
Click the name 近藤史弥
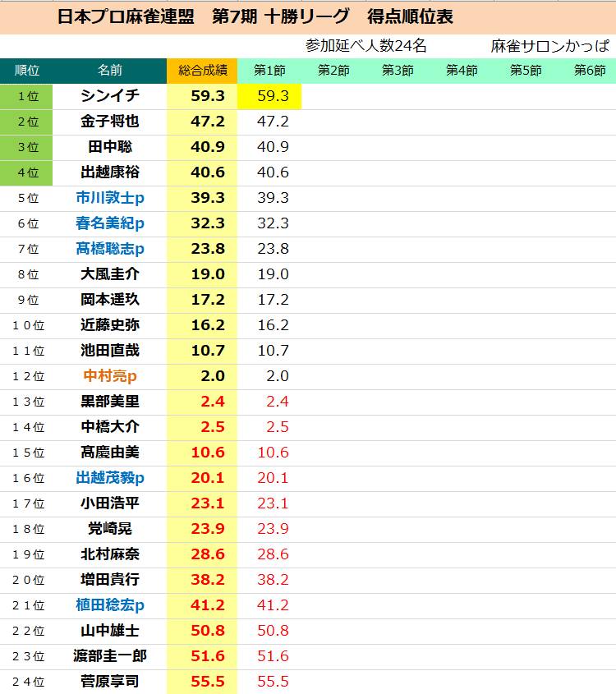coord(110,325)
